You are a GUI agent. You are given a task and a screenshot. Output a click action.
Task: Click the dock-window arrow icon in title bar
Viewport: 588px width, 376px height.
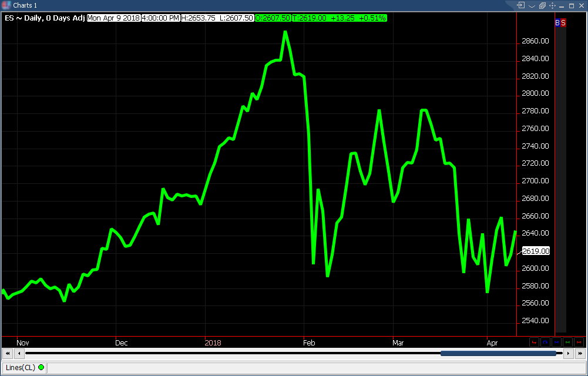tap(521, 5)
